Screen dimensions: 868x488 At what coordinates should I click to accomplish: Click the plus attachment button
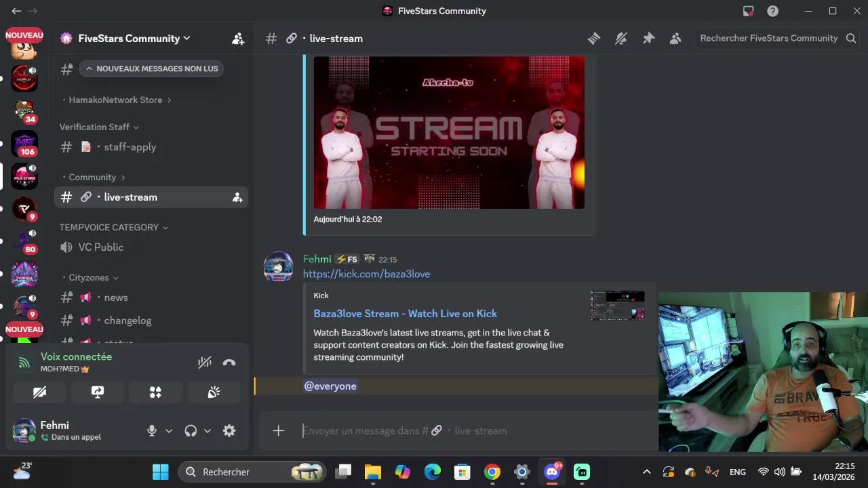pos(278,430)
